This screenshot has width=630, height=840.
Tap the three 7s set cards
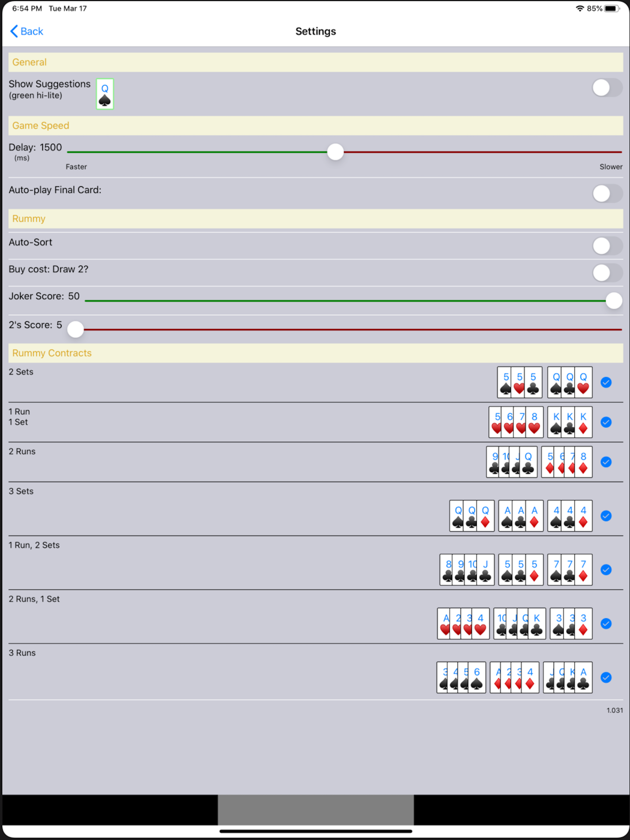570,570
